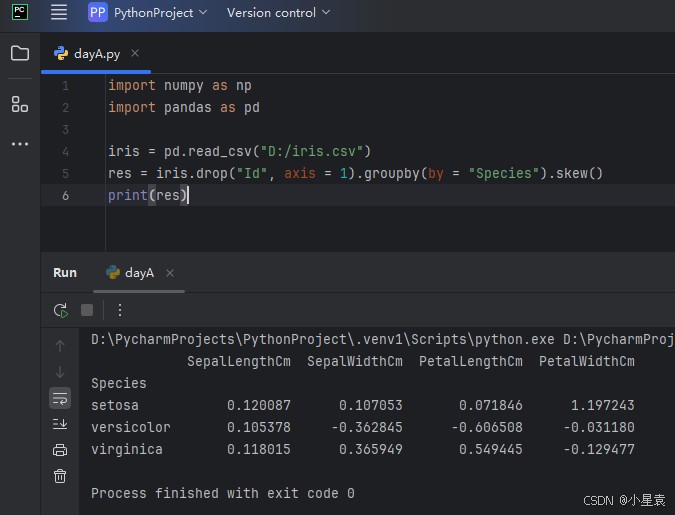Select the dayA run tab
This screenshot has width=675, height=515.
(139, 272)
